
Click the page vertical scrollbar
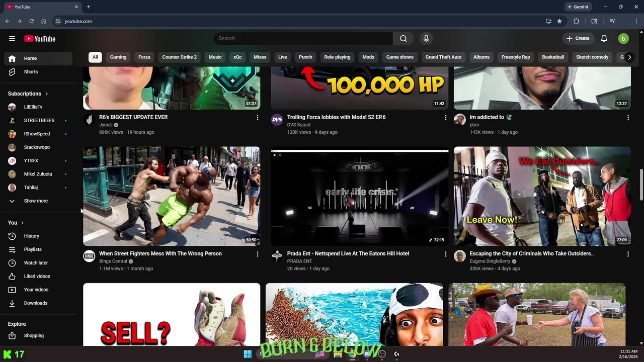(641, 186)
